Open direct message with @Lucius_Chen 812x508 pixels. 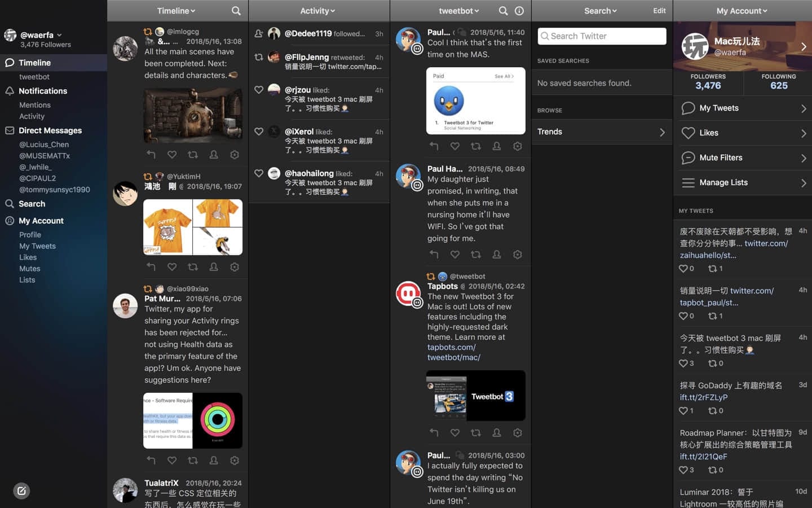click(44, 144)
